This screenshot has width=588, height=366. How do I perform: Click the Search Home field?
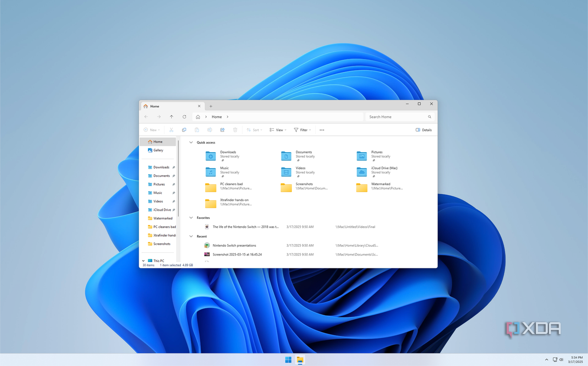tap(400, 117)
